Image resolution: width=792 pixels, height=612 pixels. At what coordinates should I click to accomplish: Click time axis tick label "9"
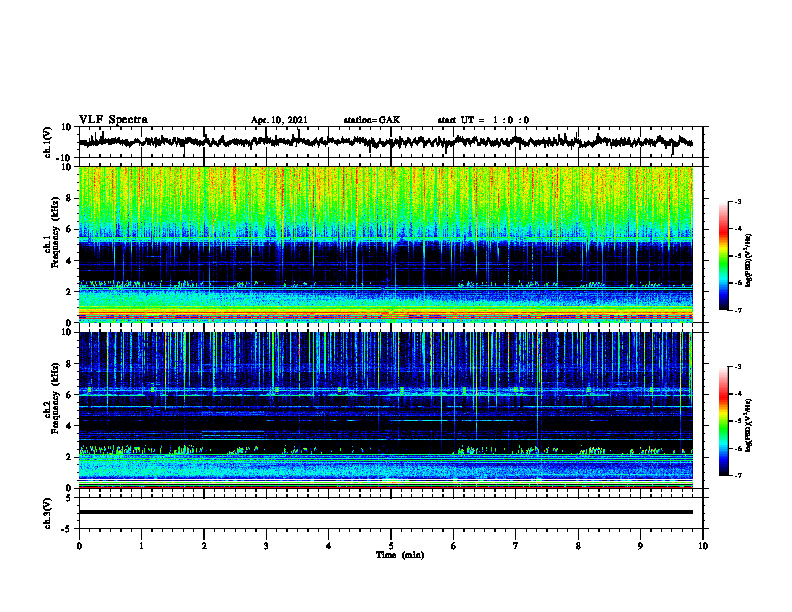640,546
